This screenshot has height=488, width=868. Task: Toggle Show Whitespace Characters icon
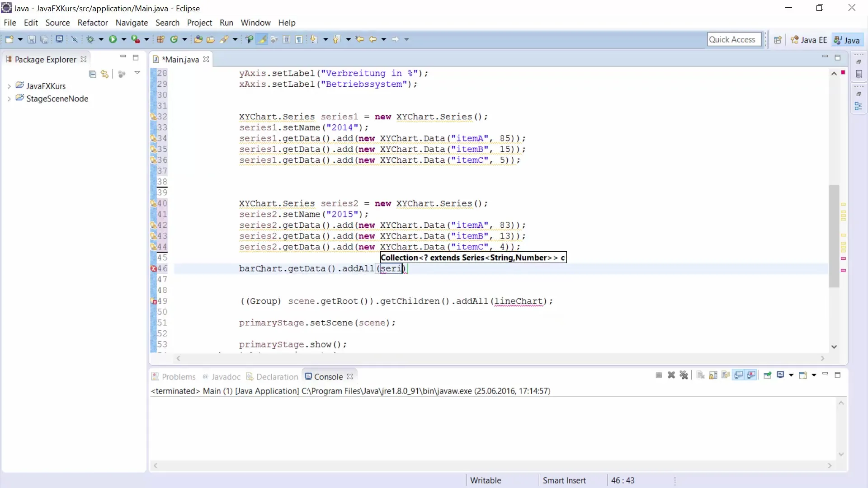[299, 39]
